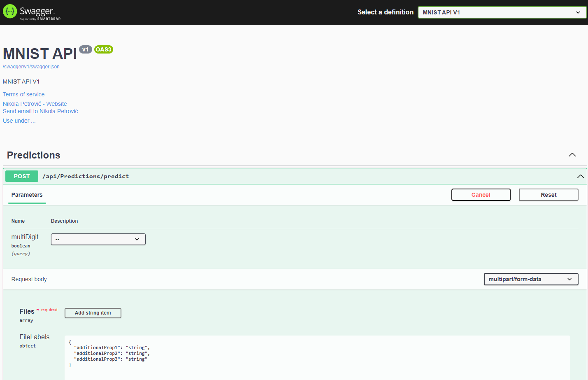The image size is (588, 380).
Task: Collapse the POST predict operation arrow
Action: [580, 176]
